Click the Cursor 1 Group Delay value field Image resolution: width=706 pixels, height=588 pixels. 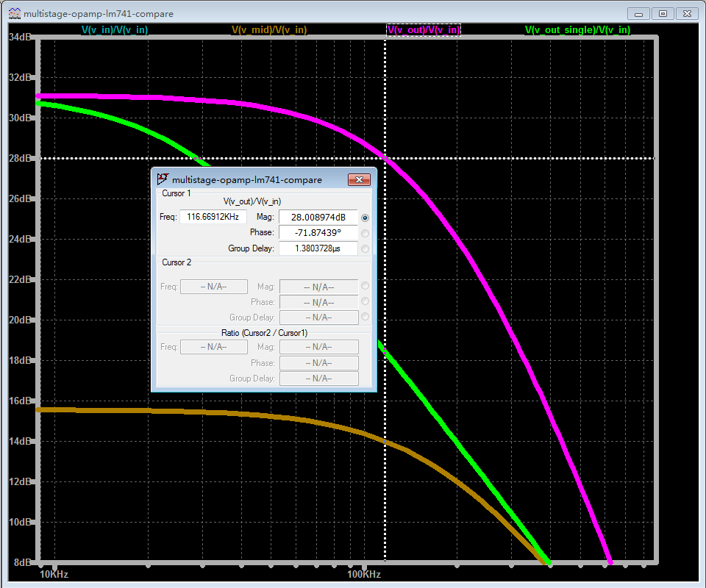[318, 249]
